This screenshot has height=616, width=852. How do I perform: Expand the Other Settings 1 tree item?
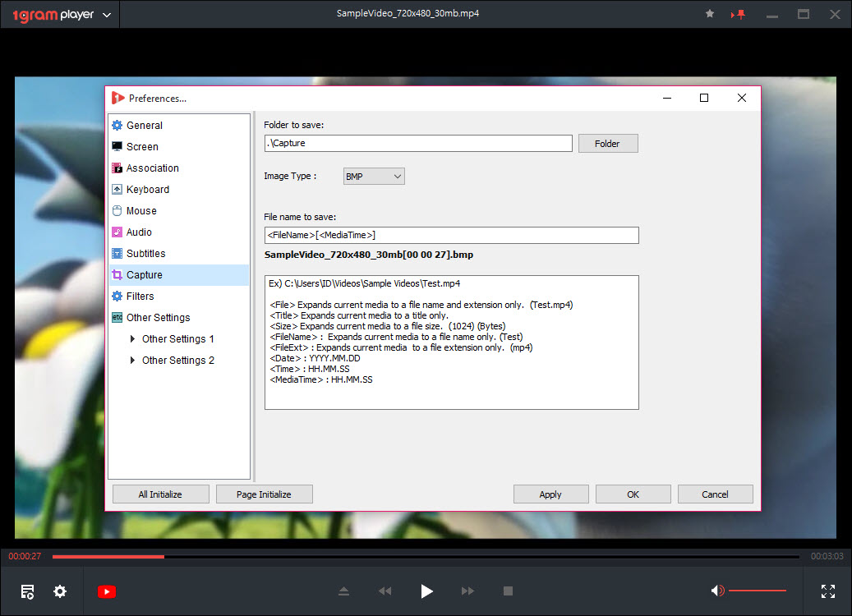point(133,339)
